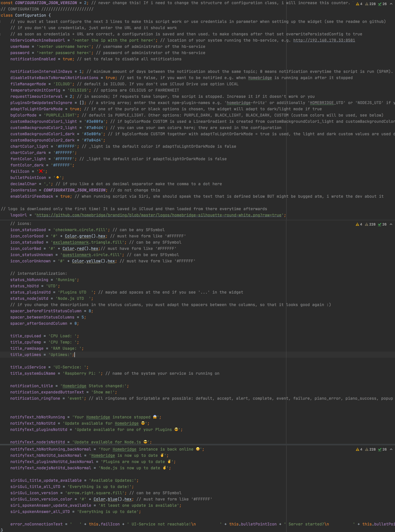Open the GitHub homebridge logo URL

(x=159, y=215)
